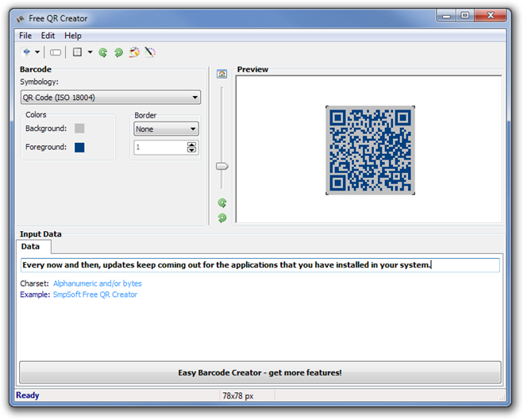Open the Help menu

point(73,36)
